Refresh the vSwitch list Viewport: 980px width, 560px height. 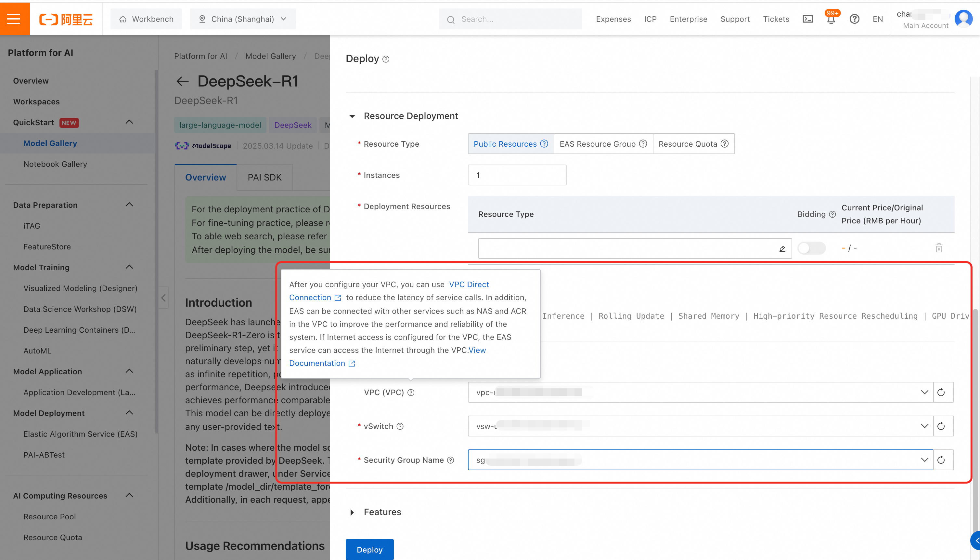coord(941,426)
